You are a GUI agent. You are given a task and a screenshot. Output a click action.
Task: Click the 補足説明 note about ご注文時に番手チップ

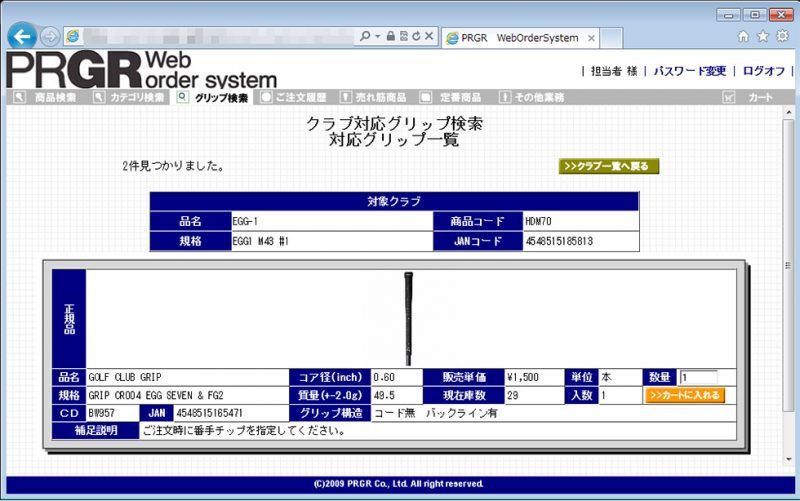coord(244,431)
